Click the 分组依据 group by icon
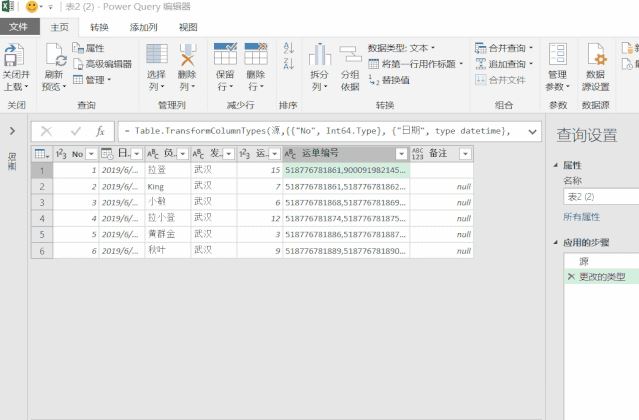The height and width of the screenshot is (420, 639). (350, 55)
